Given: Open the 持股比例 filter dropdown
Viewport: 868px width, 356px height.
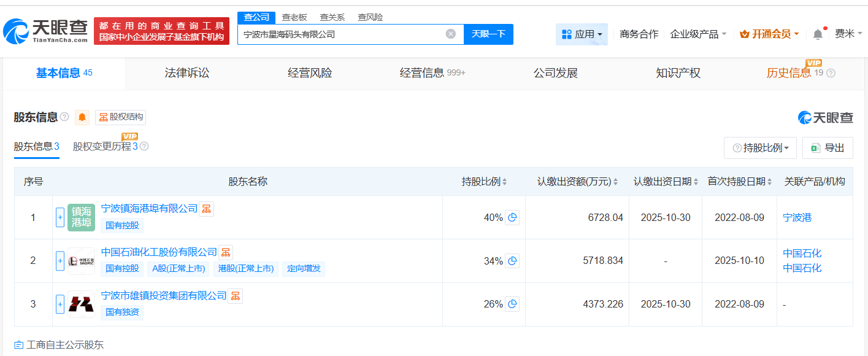Looking at the screenshot, I should [x=760, y=147].
